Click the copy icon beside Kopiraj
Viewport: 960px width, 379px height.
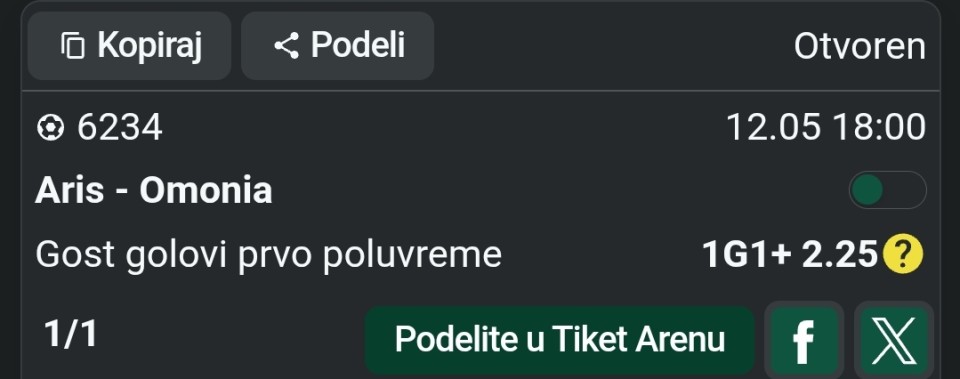[73, 46]
